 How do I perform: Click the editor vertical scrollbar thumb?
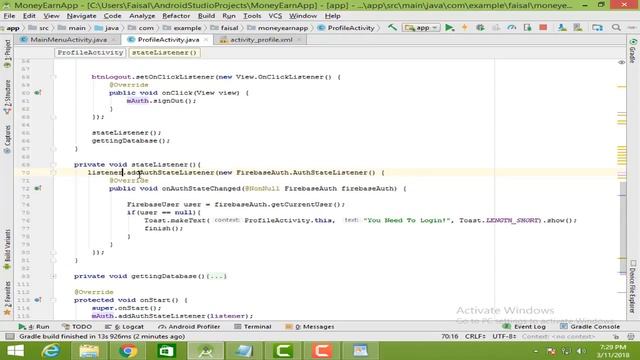(x=623, y=228)
